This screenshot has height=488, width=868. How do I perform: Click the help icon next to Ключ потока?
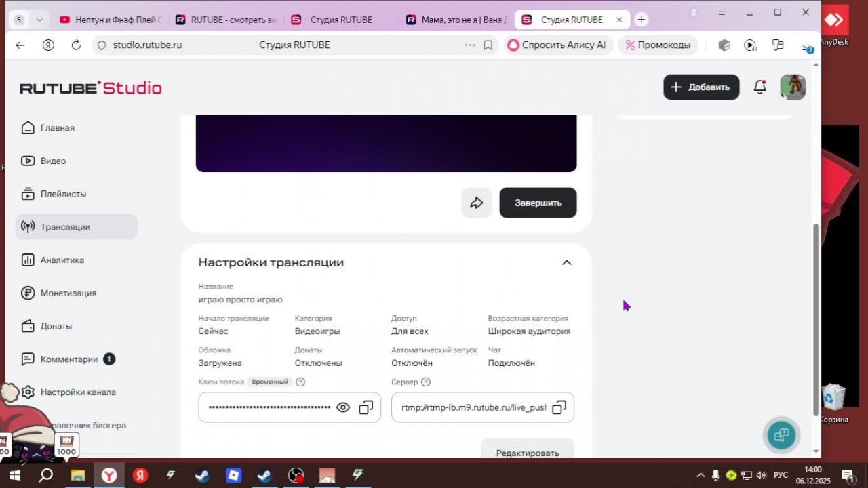click(x=300, y=382)
